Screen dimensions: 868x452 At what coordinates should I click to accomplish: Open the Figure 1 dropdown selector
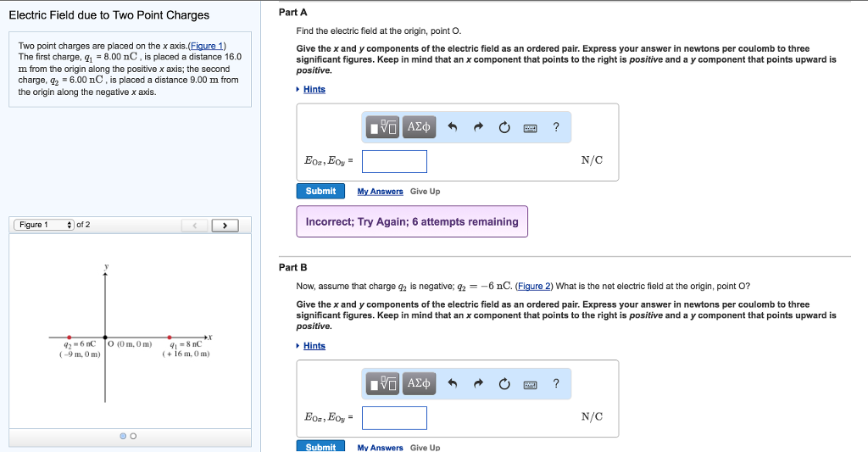(x=44, y=225)
